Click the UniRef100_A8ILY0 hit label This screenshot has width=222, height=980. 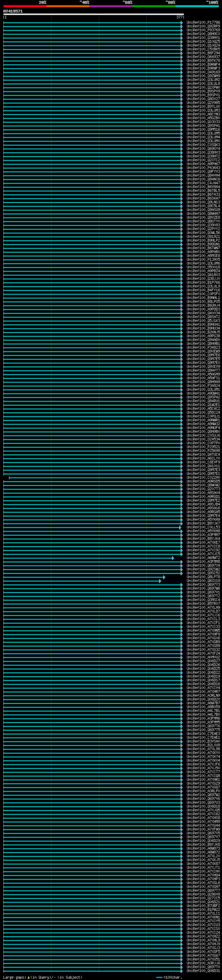203,459
